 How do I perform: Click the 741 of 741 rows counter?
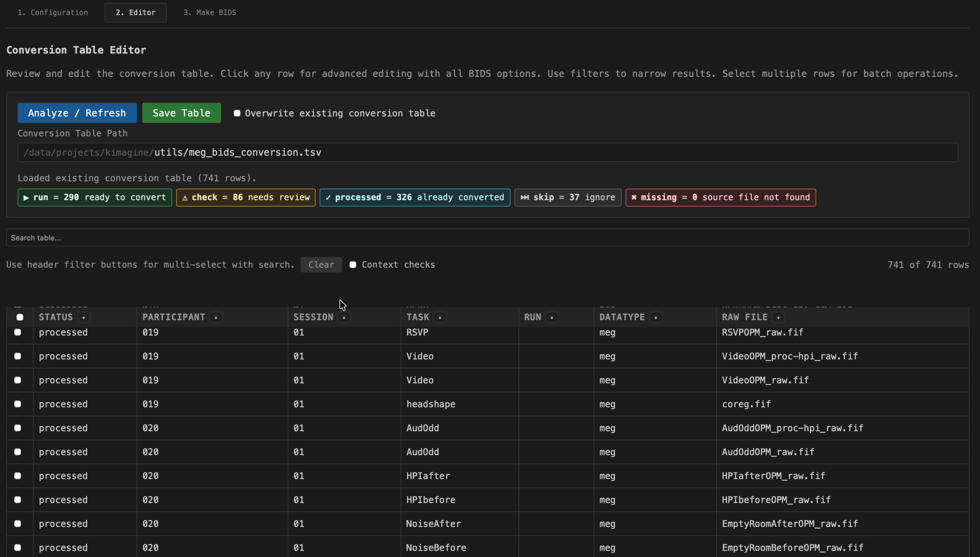928,265
